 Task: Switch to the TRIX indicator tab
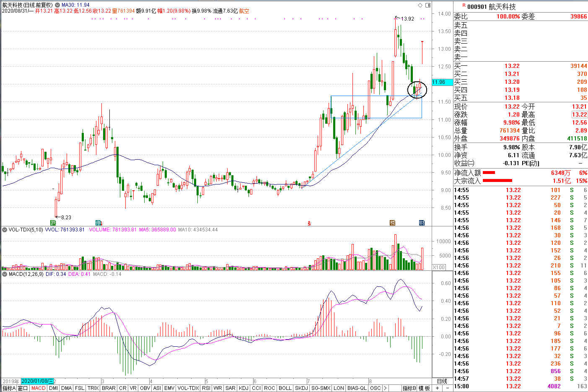click(x=93, y=388)
